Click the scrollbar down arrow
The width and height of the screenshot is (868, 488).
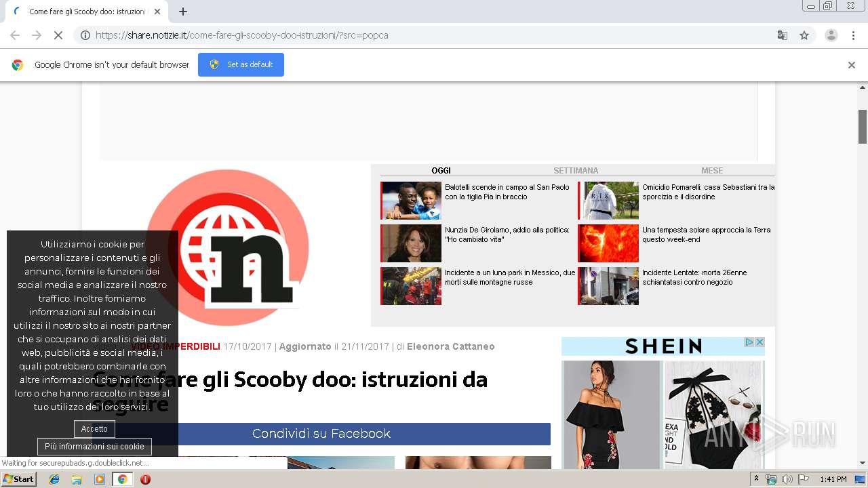tap(863, 464)
